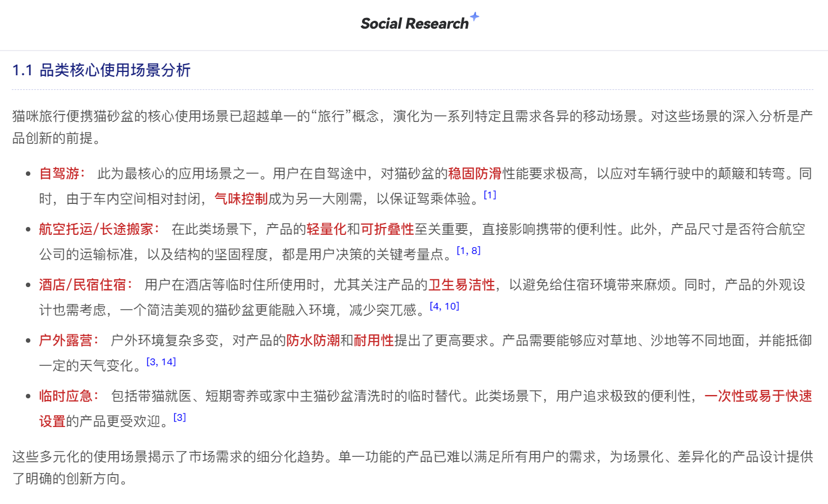828x504 pixels.
Task: Click the red label 酒店/民宿住宿
Action: point(86,285)
